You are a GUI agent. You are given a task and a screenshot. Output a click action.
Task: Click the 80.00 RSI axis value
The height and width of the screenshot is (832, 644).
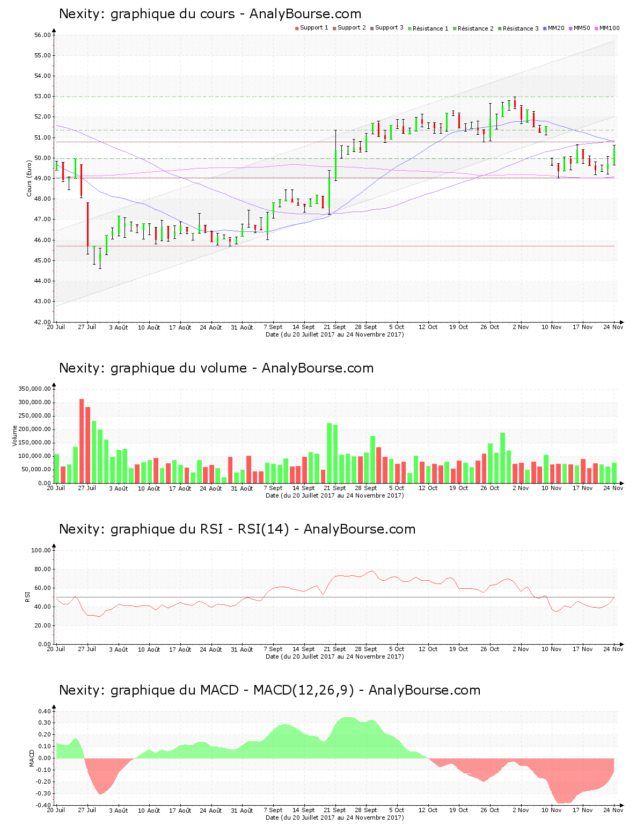[x=42, y=569]
